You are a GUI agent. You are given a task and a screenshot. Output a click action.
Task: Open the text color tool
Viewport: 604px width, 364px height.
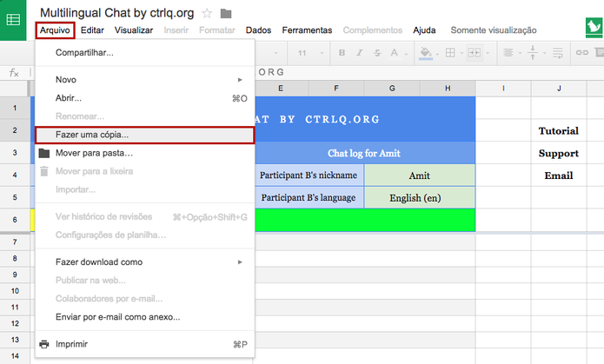click(x=394, y=53)
